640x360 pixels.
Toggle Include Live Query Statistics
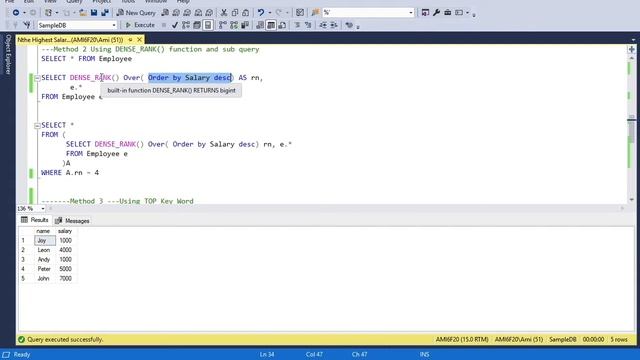(x=233, y=25)
